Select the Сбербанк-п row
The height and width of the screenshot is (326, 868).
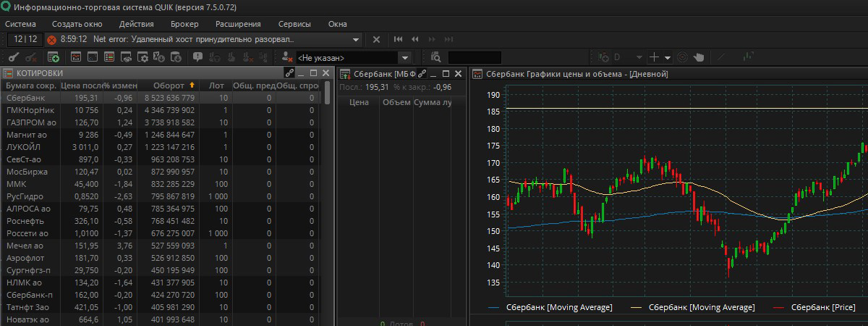point(161,295)
